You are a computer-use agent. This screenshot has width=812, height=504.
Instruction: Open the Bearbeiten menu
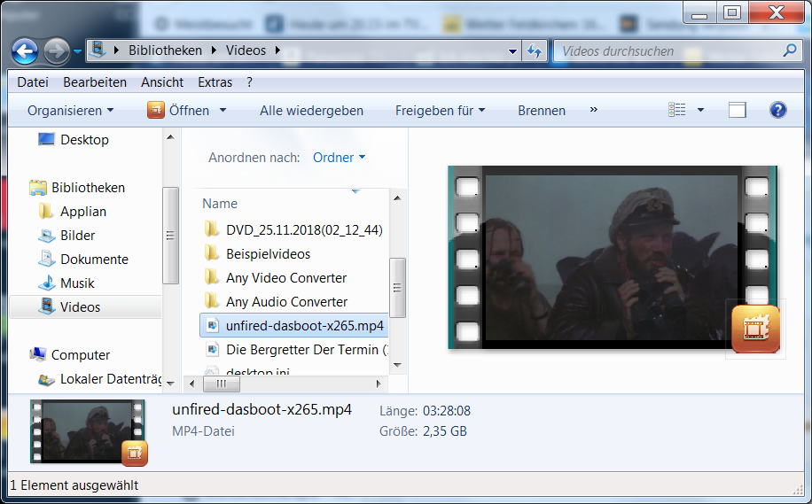click(x=95, y=82)
